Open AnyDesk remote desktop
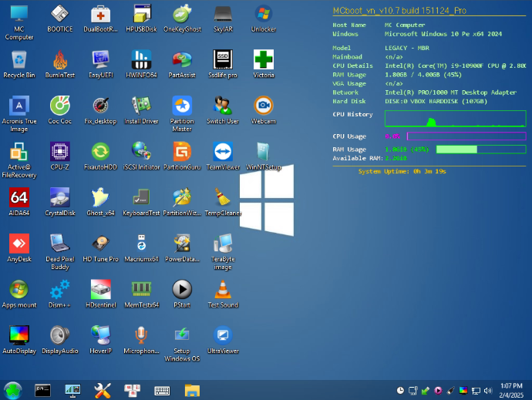 [19, 248]
